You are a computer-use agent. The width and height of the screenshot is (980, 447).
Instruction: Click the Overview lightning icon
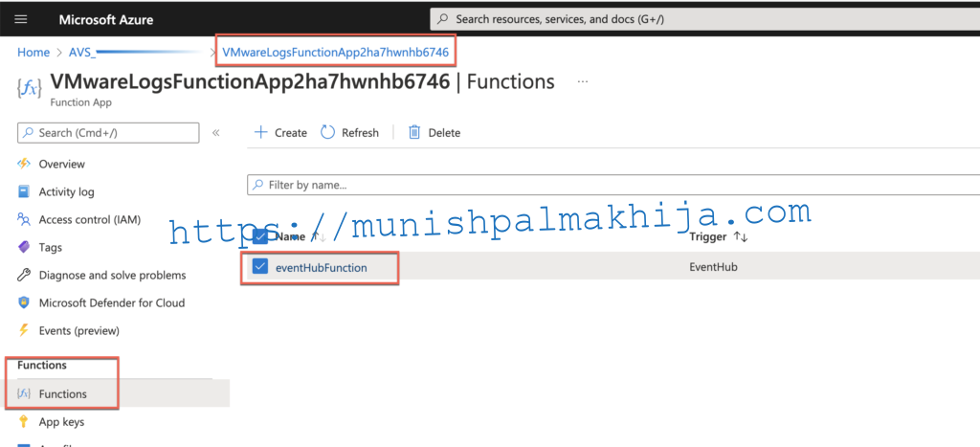(24, 164)
